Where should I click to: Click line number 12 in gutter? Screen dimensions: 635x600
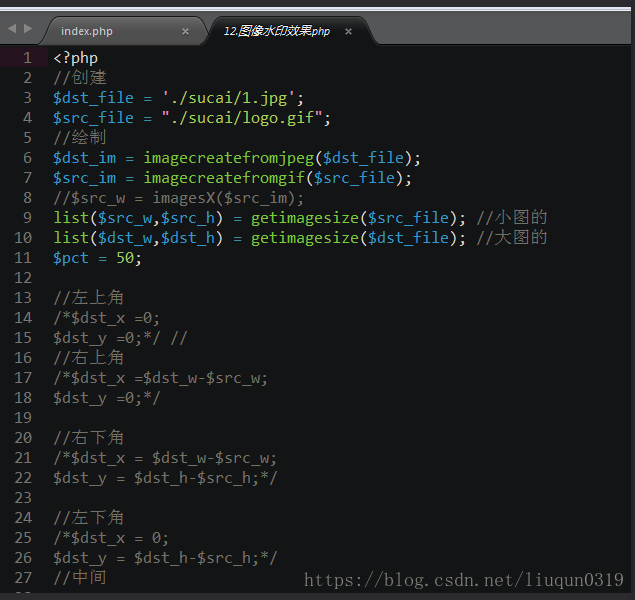[x=23, y=278]
